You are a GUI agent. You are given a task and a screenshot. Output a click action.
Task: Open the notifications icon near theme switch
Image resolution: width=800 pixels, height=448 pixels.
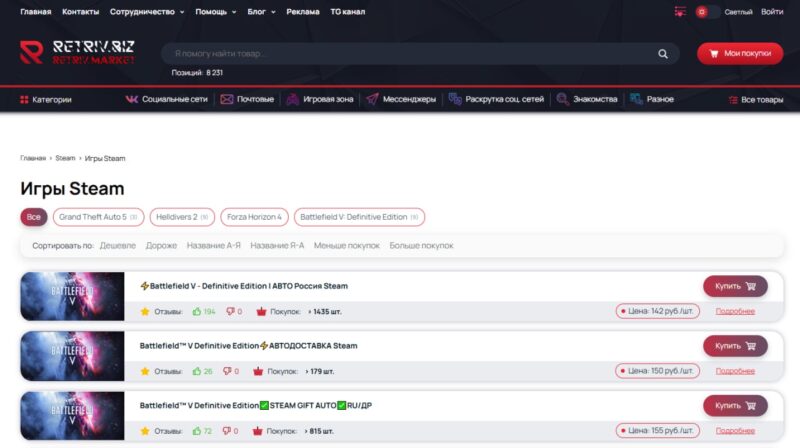(680, 12)
